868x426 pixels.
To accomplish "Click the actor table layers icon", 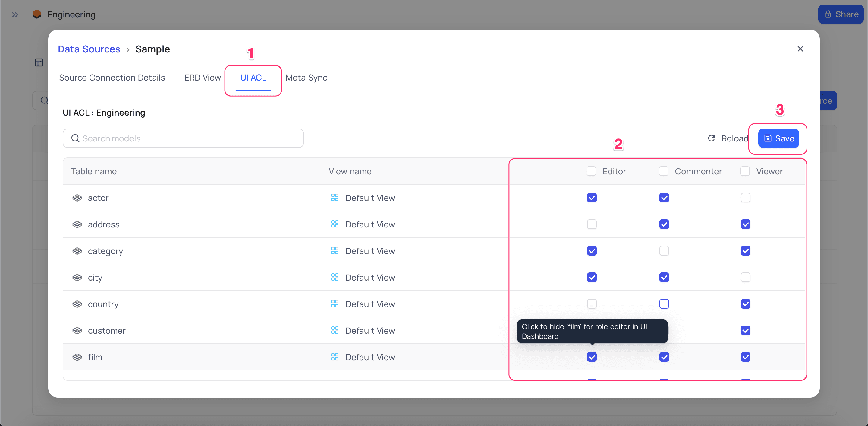I will tap(77, 198).
